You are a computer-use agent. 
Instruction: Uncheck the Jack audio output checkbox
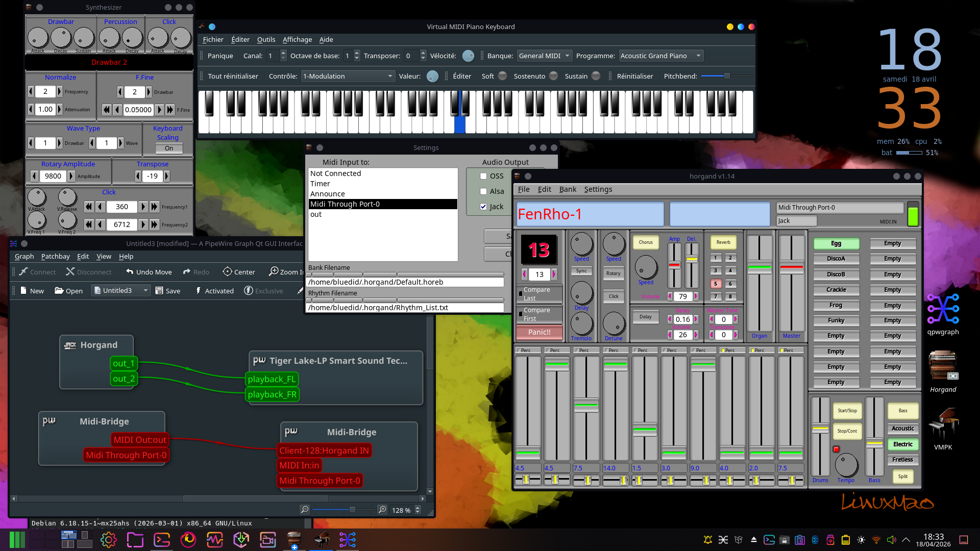[483, 207]
